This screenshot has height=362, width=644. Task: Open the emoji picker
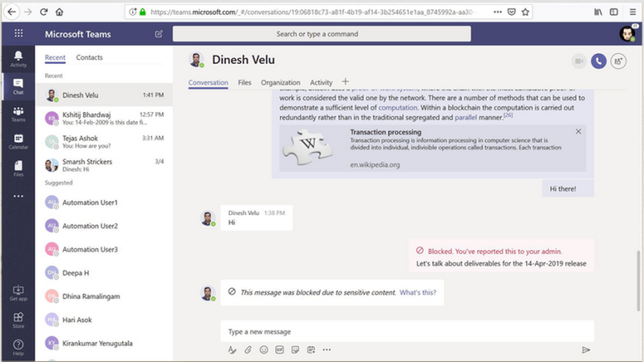(x=264, y=350)
